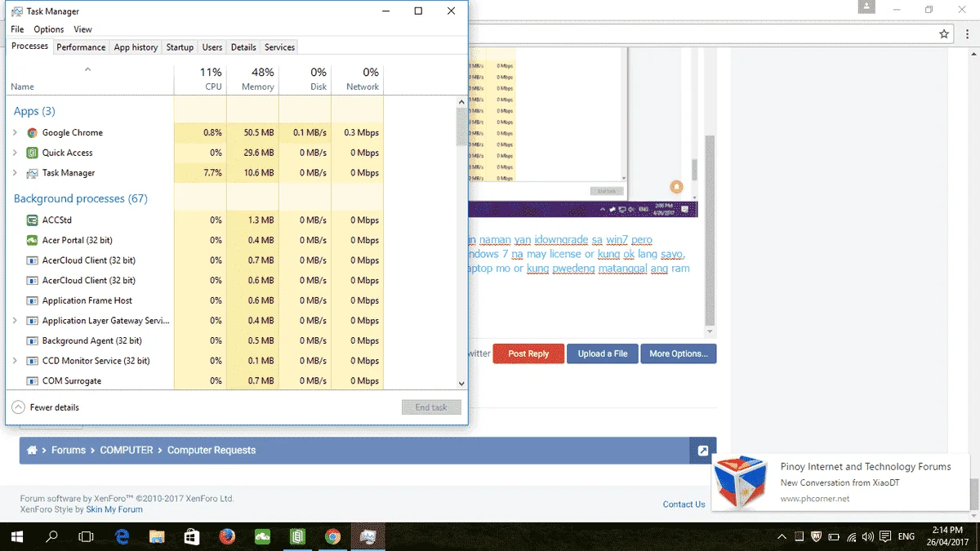Viewport: 980px width, 551px height.
Task: Collapse to Fewer details view
Action: coord(47,407)
